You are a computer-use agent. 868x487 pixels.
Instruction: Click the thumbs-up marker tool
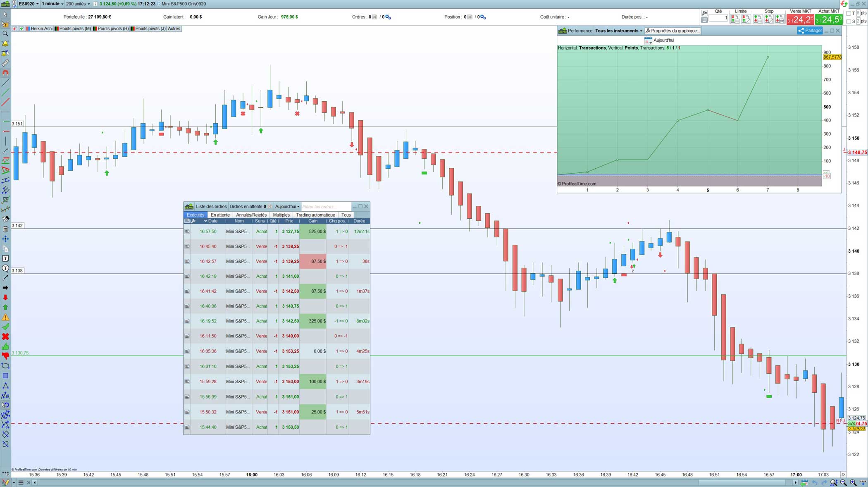point(5,346)
